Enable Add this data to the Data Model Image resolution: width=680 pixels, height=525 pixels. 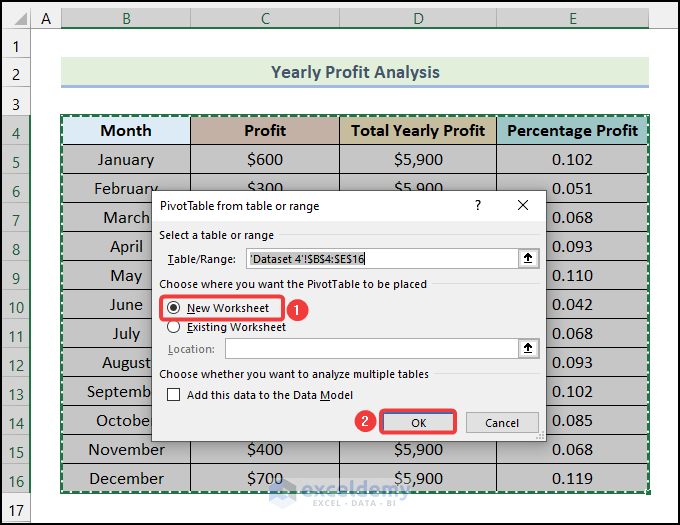[173, 395]
